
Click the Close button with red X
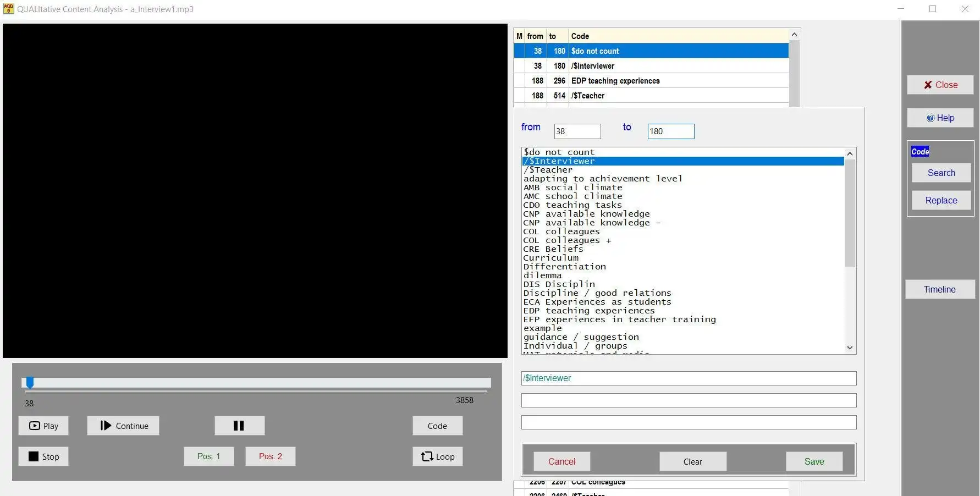pos(940,85)
